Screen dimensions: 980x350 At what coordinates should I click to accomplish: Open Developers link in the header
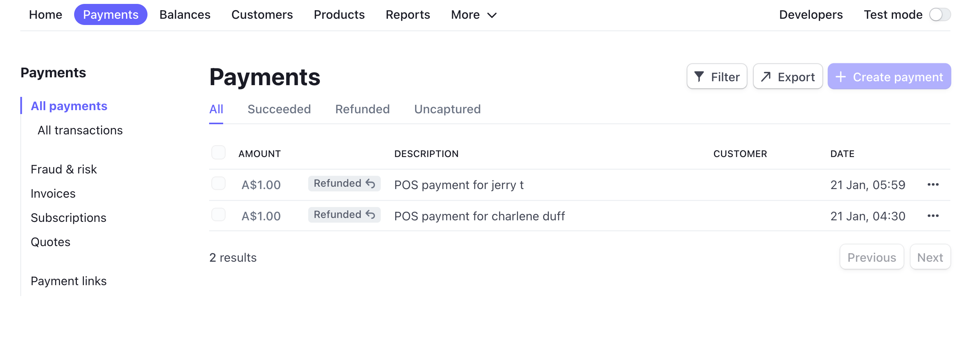point(811,15)
